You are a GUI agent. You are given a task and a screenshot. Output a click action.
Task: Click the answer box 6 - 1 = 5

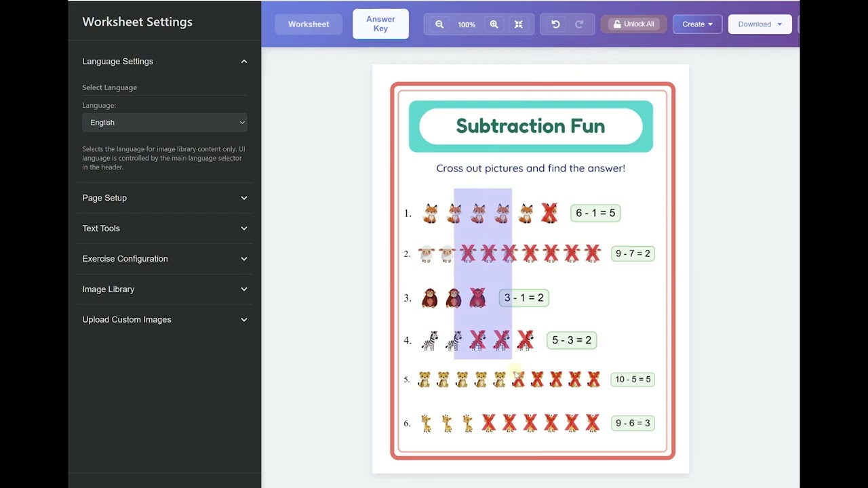point(595,213)
